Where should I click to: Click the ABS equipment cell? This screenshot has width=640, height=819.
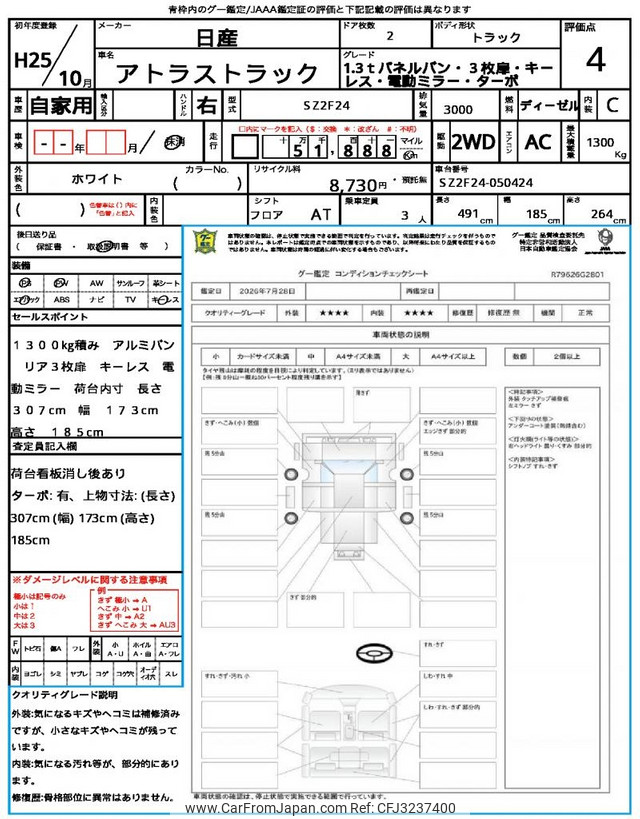pyautogui.click(x=62, y=300)
